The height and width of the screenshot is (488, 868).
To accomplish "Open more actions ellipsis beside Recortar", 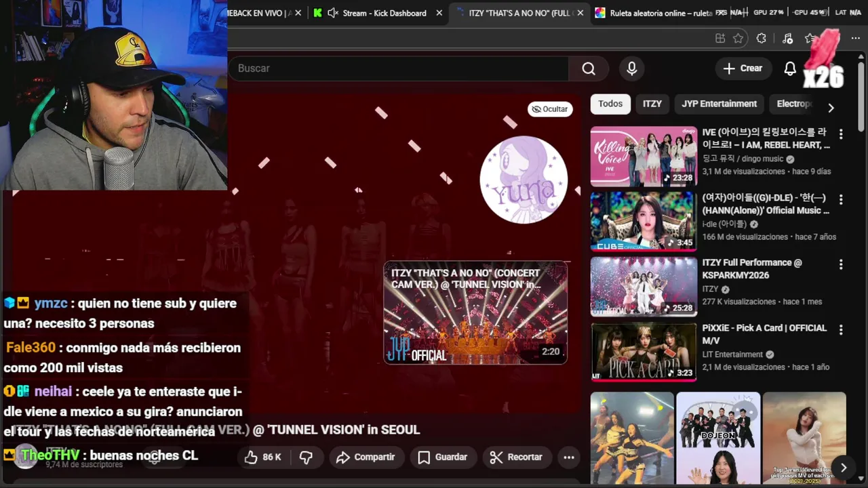I will pyautogui.click(x=569, y=457).
